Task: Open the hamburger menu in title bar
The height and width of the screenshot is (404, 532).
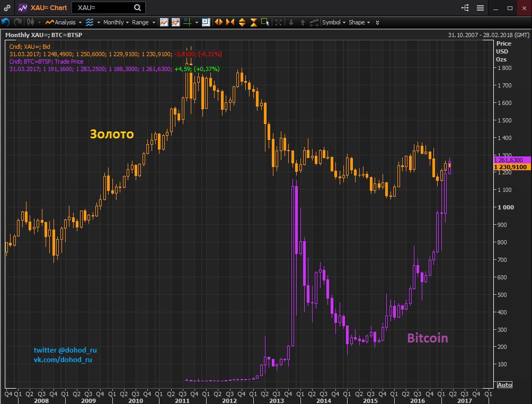Action: [x=480, y=8]
